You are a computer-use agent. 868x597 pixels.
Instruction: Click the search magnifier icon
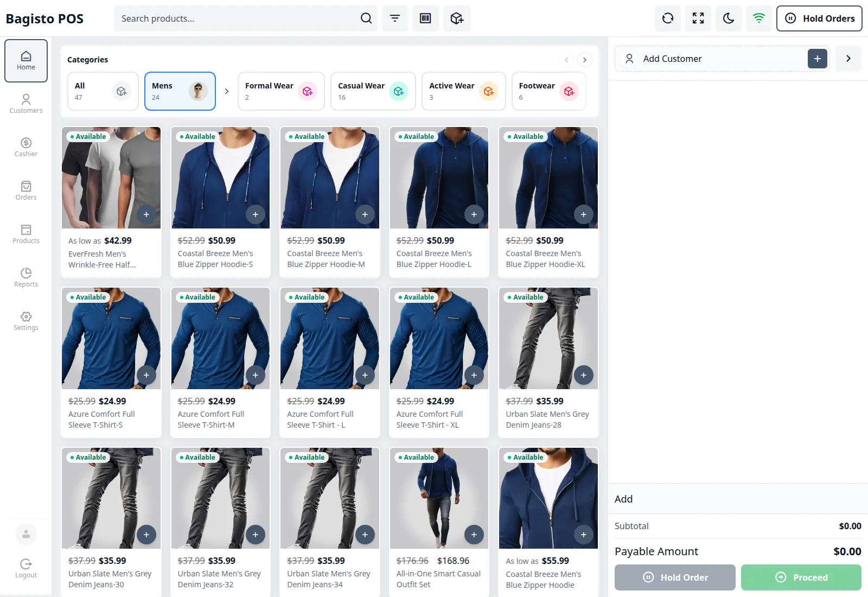[x=366, y=18]
